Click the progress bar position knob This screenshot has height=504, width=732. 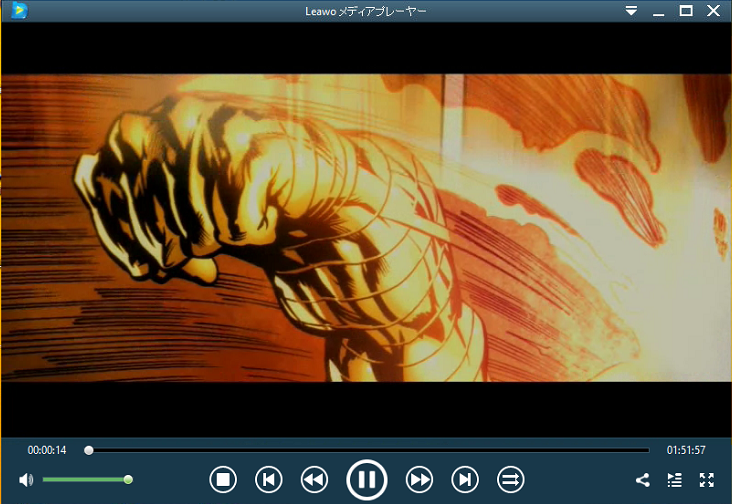[x=88, y=450]
